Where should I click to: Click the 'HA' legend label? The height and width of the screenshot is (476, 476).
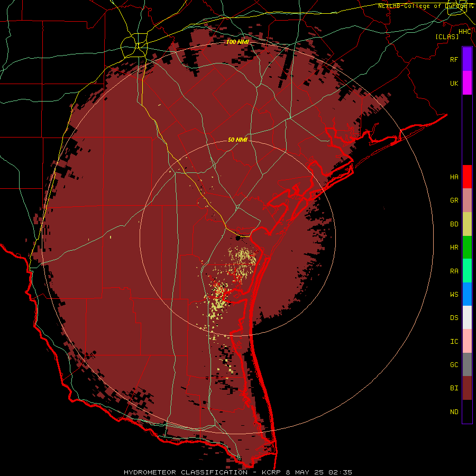(x=454, y=177)
